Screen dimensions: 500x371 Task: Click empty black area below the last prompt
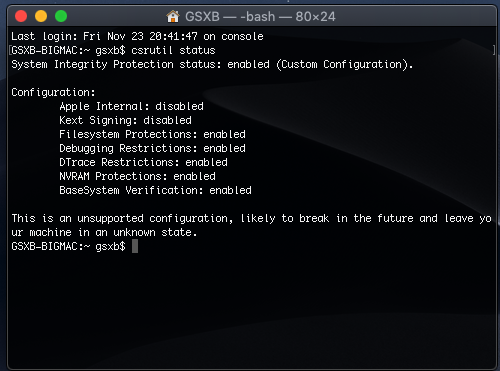pos(250,307)
